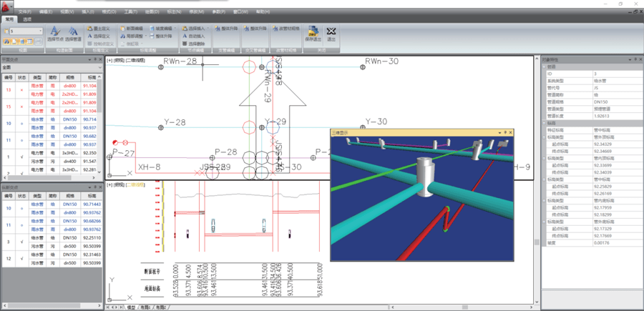The height and width of the screenshot is (311, 644).
Task: Collapse the 标高 group in properties panel
Action: coord(543,123)
